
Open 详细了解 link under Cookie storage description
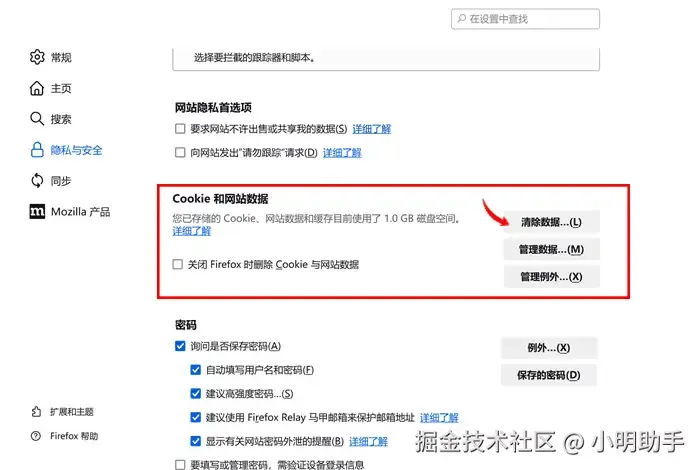(192, 231)
